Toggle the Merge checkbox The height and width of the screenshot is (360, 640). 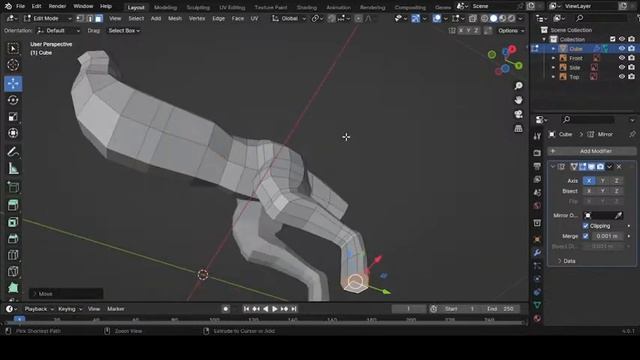pyautogui.click(x=586, y=236)
